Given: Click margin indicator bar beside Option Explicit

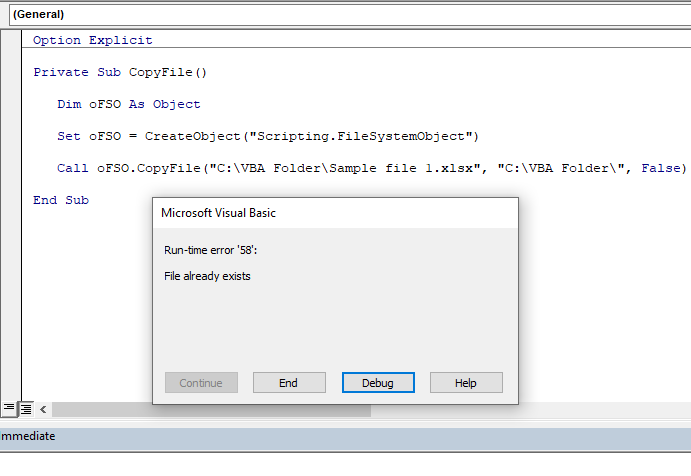Looking at the screenshot, I should [x=11, y=41].
